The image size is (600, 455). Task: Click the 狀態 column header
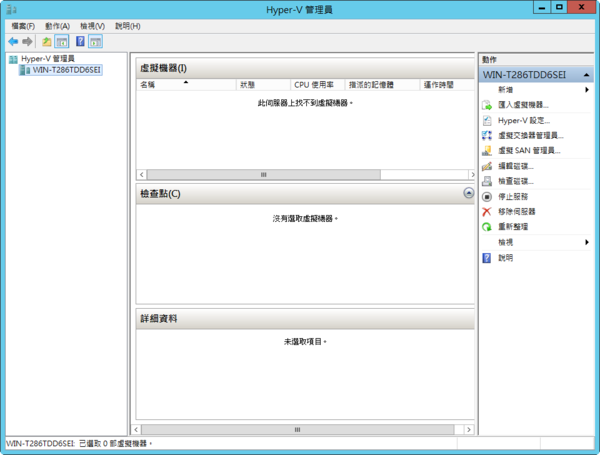263,85
